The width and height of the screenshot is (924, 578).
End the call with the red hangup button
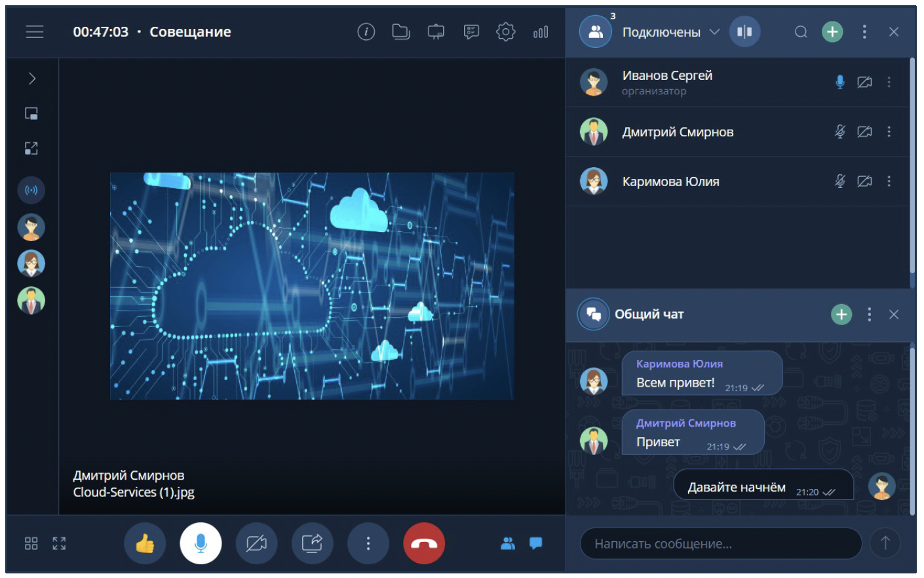[423, 543]
